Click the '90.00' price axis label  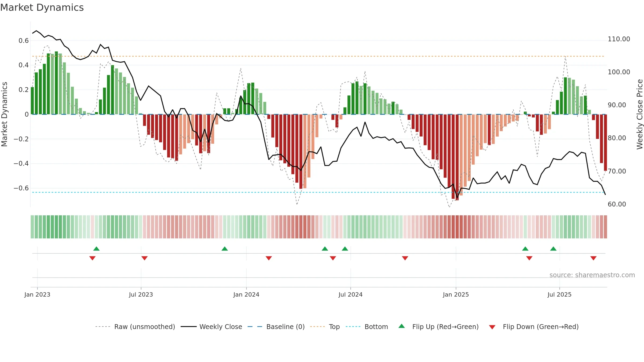(x=617, y=105)
